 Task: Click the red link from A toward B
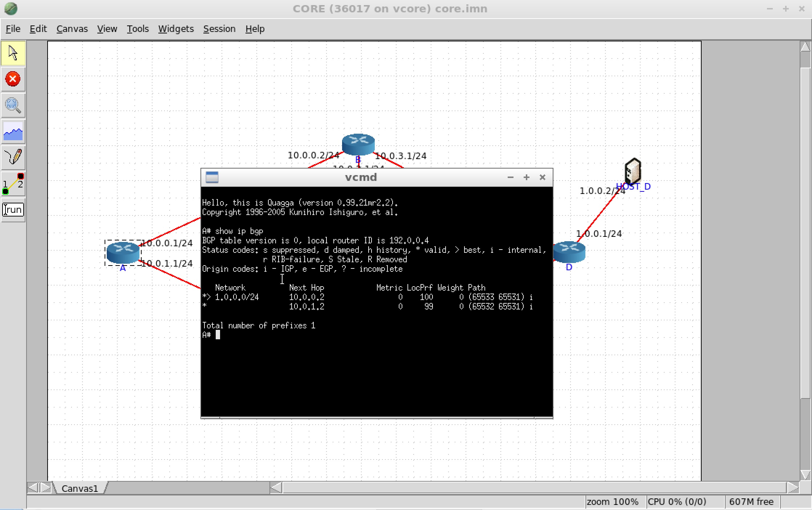click(171, 231)
